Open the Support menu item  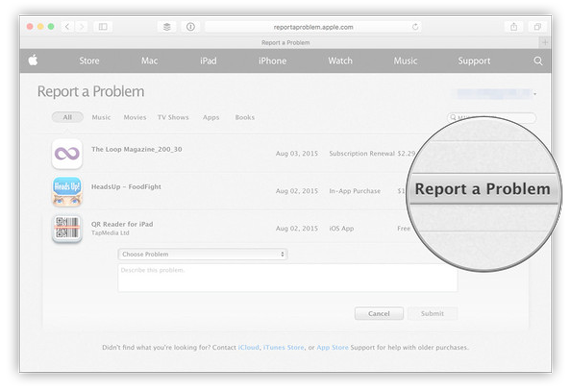474,61
